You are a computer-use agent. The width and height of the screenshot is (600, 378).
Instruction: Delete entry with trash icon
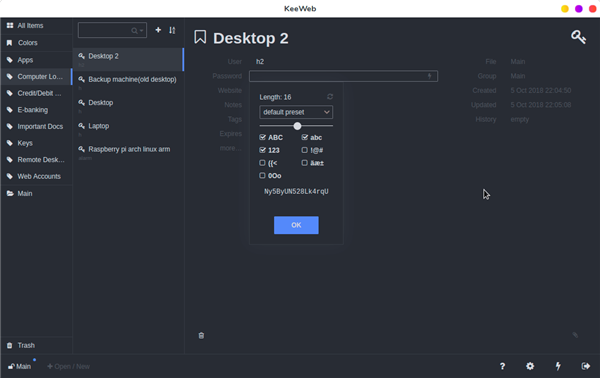point(201,336)
